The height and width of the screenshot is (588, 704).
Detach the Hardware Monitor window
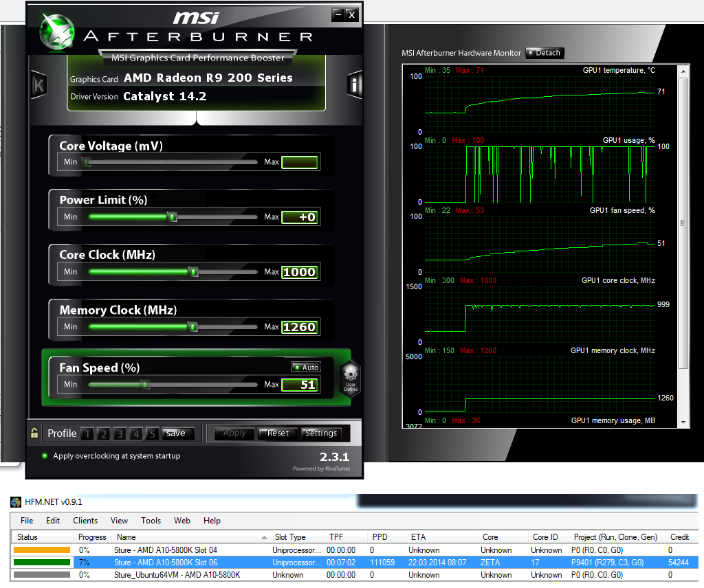(544, 53)
